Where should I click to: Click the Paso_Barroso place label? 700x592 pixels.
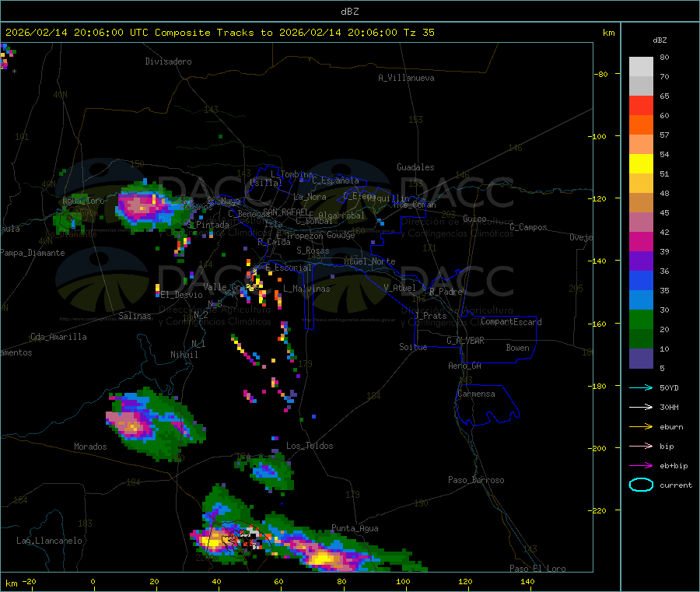point(476,480)
